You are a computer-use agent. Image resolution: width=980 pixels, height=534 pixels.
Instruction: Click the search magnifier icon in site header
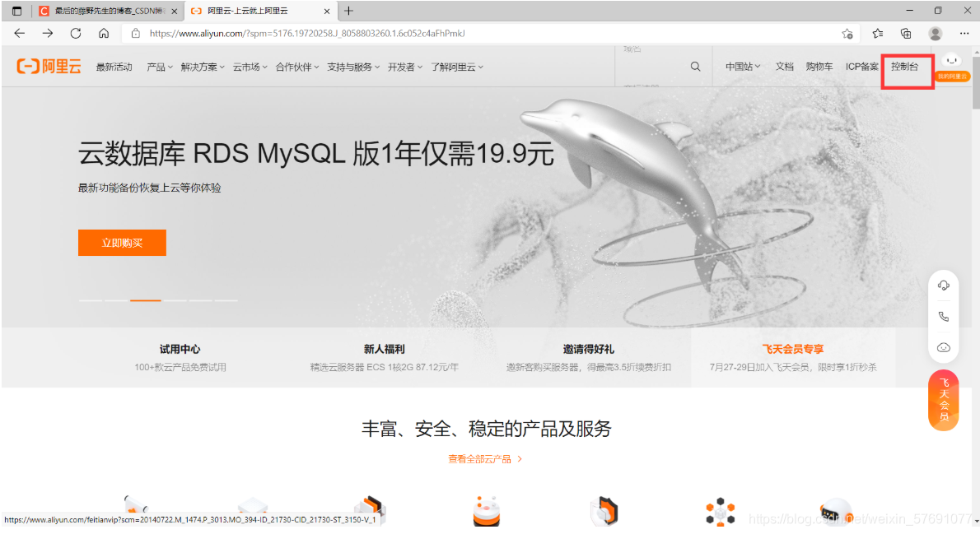695,66
